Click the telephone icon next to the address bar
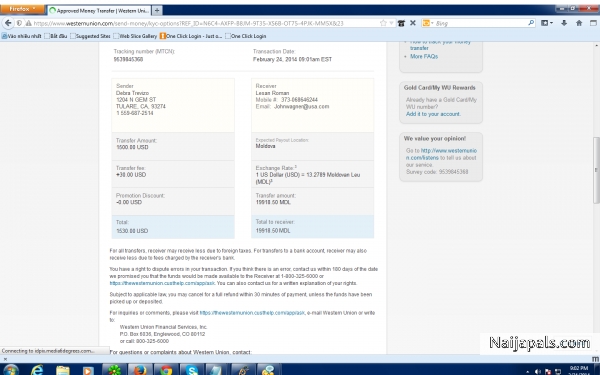This screenshot has height=375, width=600. 401,23
